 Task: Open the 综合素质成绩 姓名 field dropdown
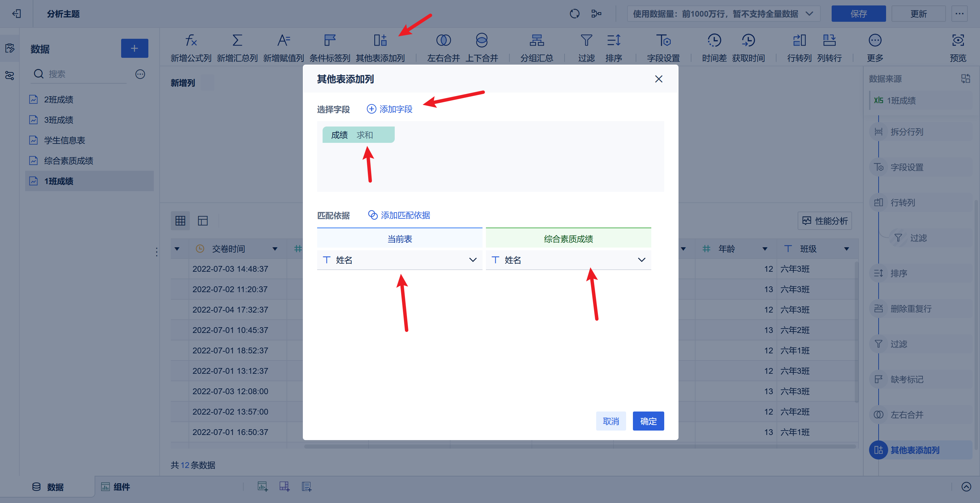pyautogui.click(x=641, y=260)
